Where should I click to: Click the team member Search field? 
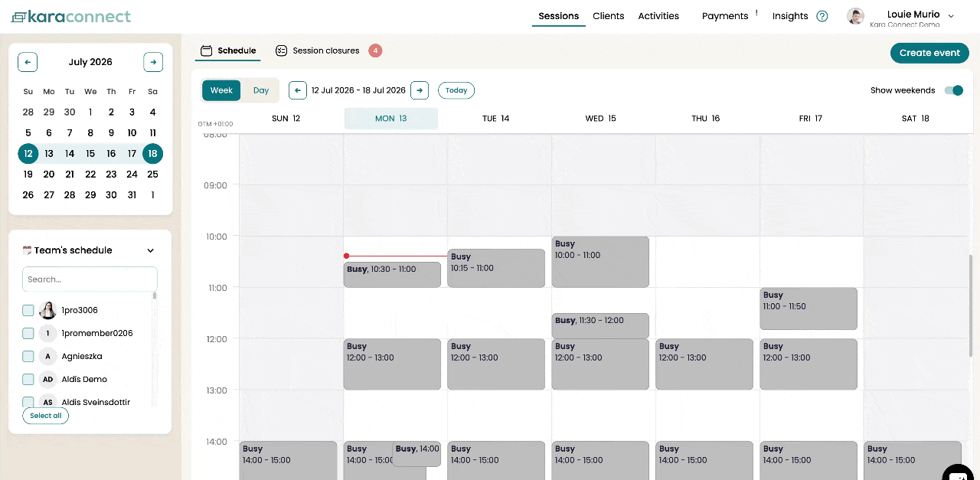pos(90,279)
